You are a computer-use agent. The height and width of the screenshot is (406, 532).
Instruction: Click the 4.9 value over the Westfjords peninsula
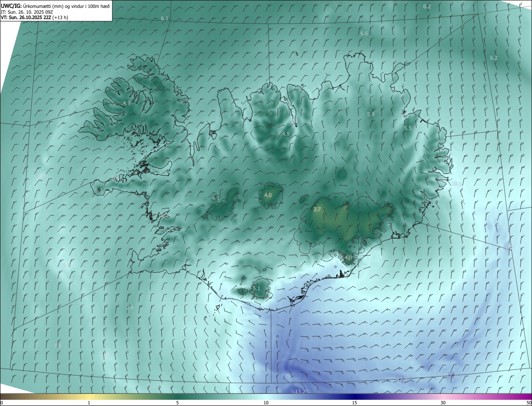coord(127,103)
